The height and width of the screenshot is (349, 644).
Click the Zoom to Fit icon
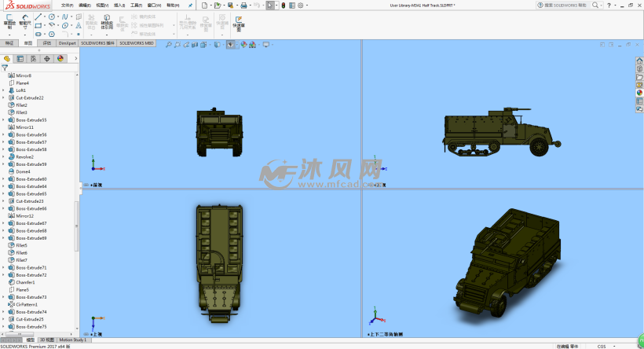[x=168, y=44]
